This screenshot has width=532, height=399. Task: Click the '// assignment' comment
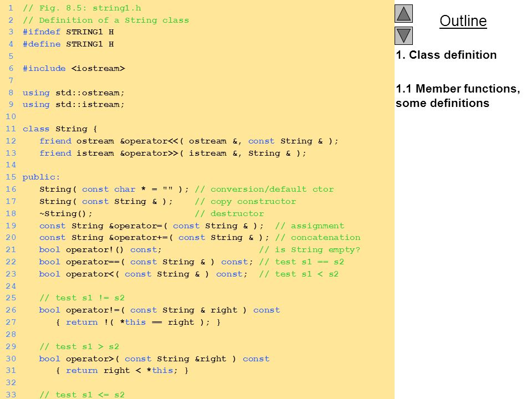(309, 226)
